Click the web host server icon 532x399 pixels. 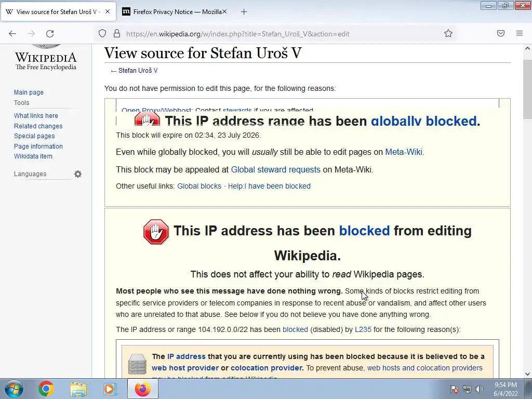(x=137, y=364)
